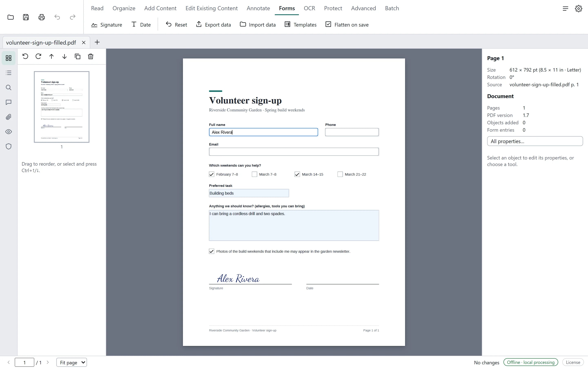
Task: Click the Signature tool button
Action: tap(107, 25)
